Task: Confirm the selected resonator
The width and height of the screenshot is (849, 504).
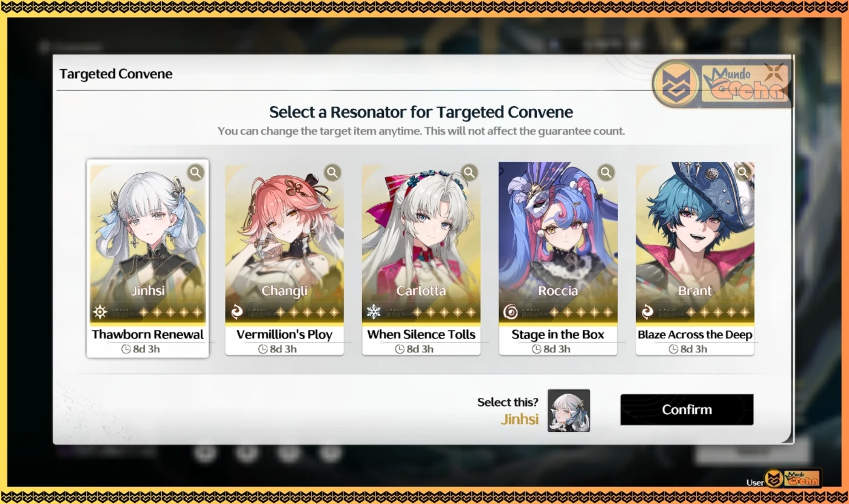Action: click(x=686, y=409)
